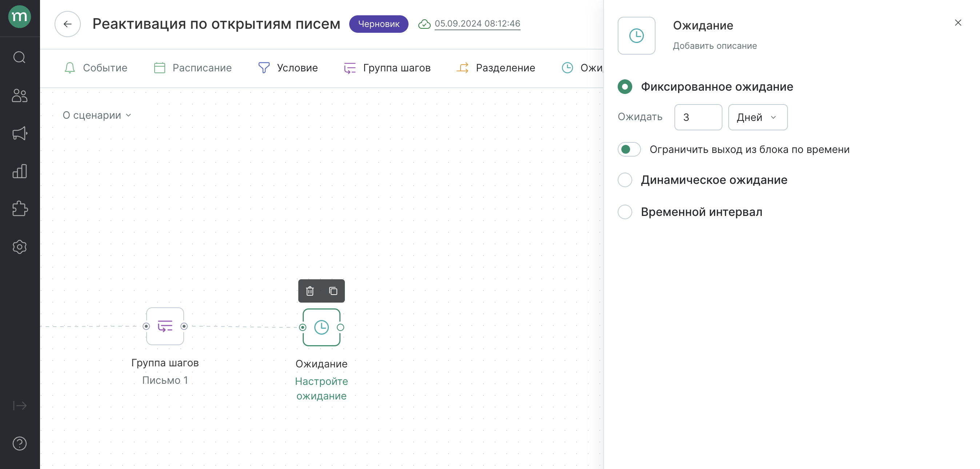
Task: Go back with the arrow button
Action: pyautogui.click(x=67, y=24)
